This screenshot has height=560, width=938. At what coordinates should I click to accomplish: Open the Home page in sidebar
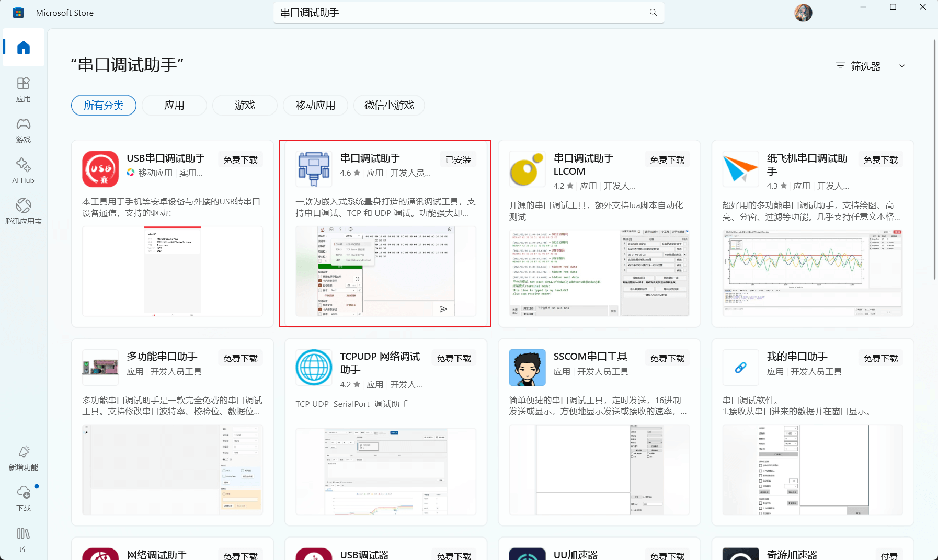click(24, 48)
